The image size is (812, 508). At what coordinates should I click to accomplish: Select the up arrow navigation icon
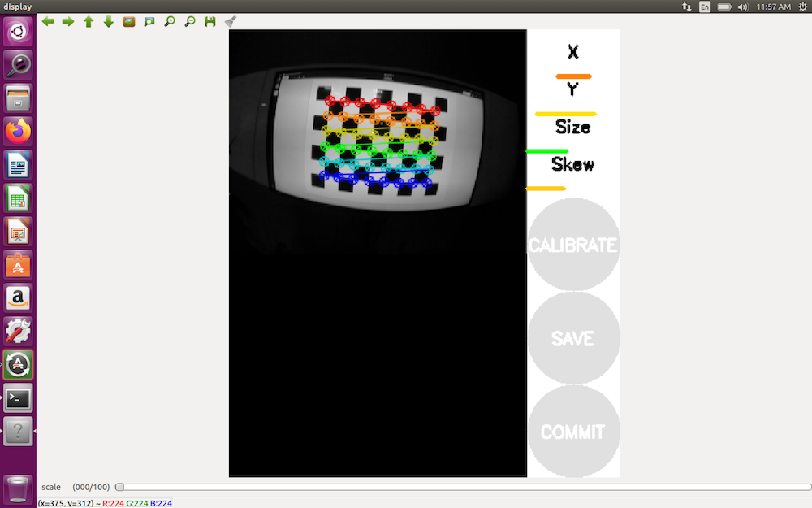pyautogui.click(x=88, y=21)
